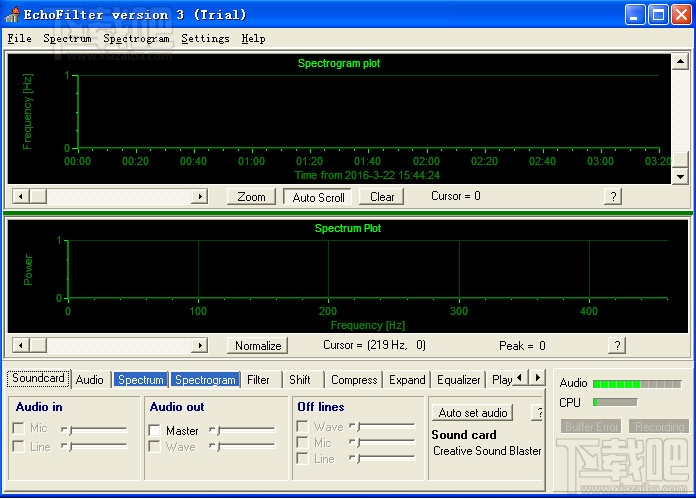Click the Auto set audio button
696x499 pixels.
tap(473, 413)
